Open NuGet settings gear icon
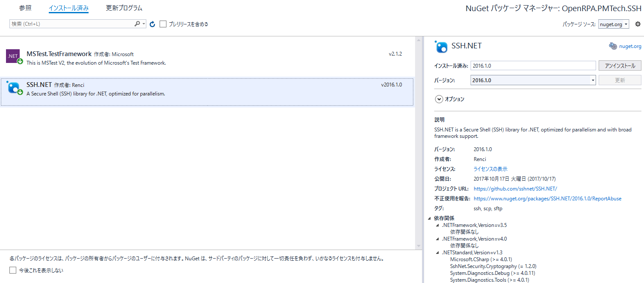 click(x=638, y=24)
